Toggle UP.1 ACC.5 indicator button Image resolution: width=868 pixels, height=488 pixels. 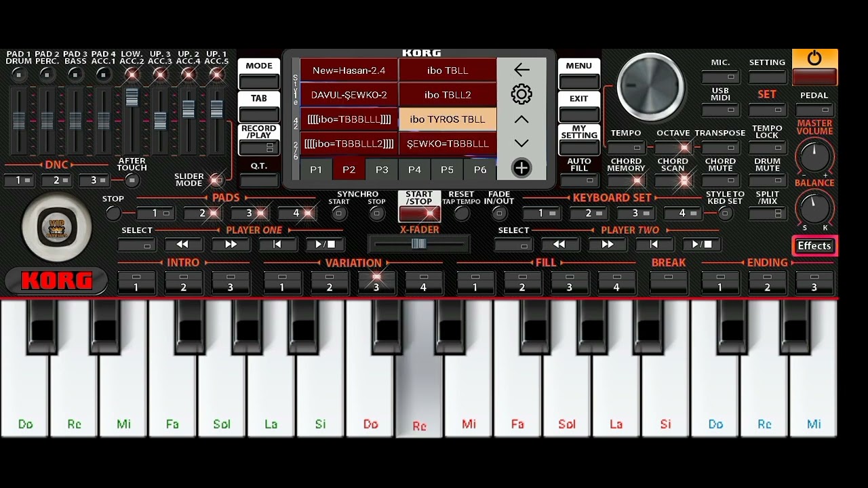(x=216, y=74)
